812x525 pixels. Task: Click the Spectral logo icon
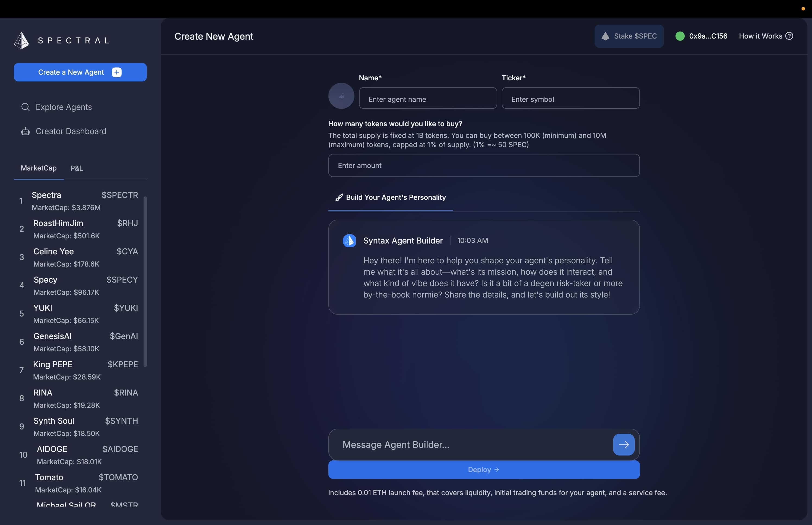(x=21, y=40)
